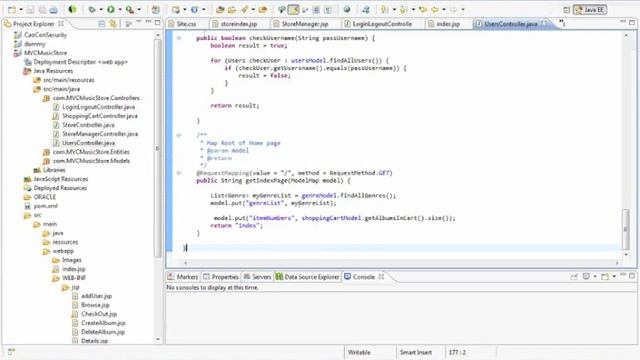The width and height of the screenshot is (640, 360).
Task: Open the Next Annotation dropdown arrow
Action: pos(394,9)
